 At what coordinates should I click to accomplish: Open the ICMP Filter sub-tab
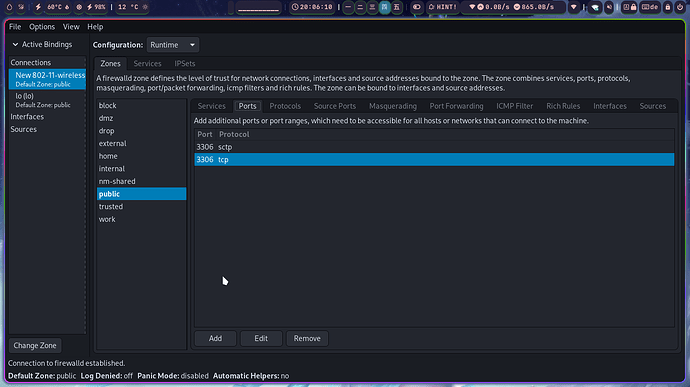click(514, 106)
